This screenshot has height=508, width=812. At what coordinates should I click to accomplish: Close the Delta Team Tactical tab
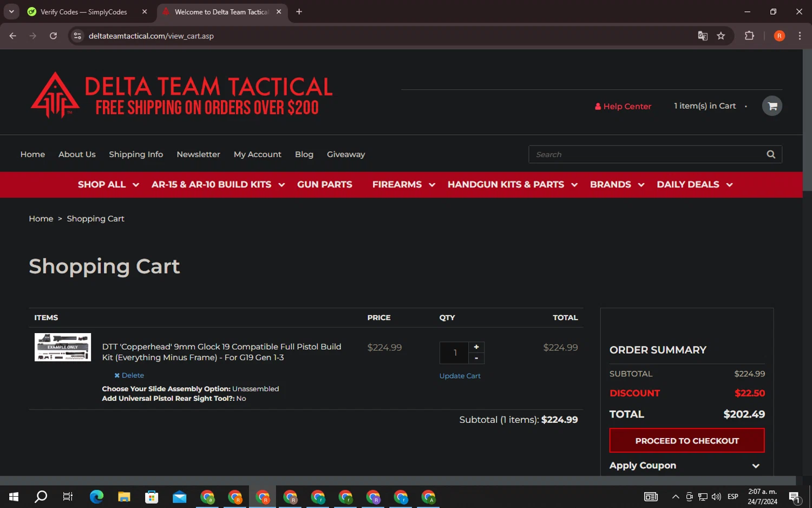pyautogui.click(x=279, y=12)
